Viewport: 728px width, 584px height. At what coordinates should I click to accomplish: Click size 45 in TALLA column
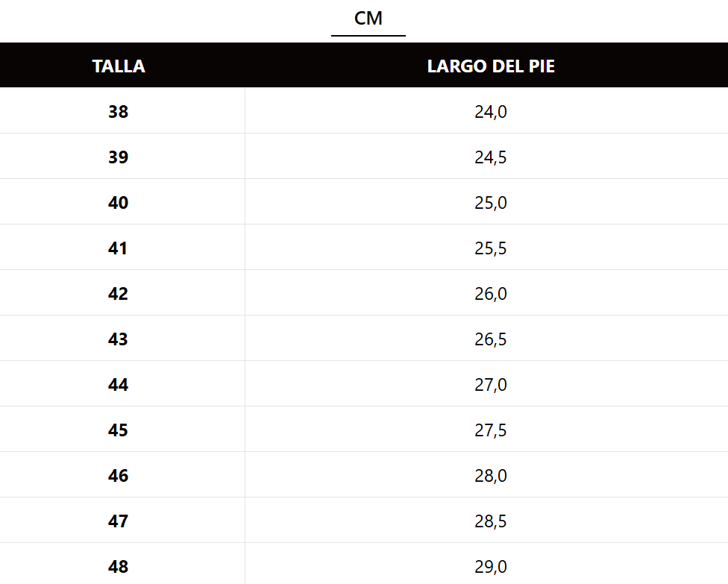click(x=118, y=430)
